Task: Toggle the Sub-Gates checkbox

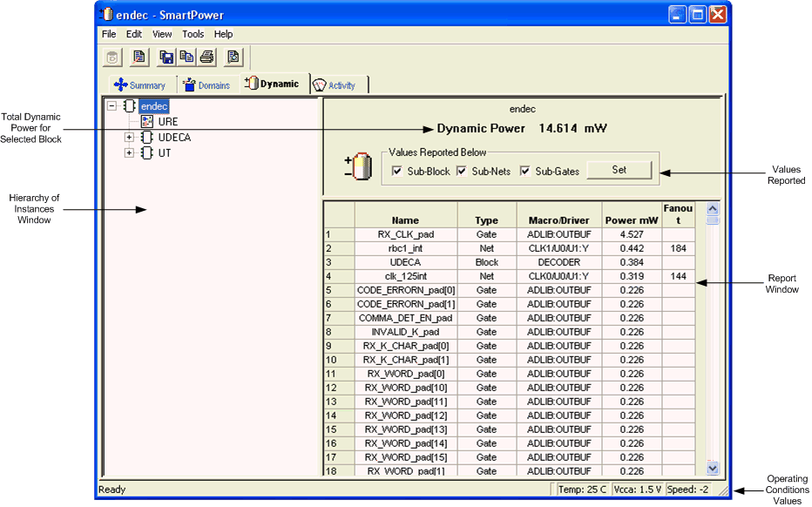Action: 525,172
